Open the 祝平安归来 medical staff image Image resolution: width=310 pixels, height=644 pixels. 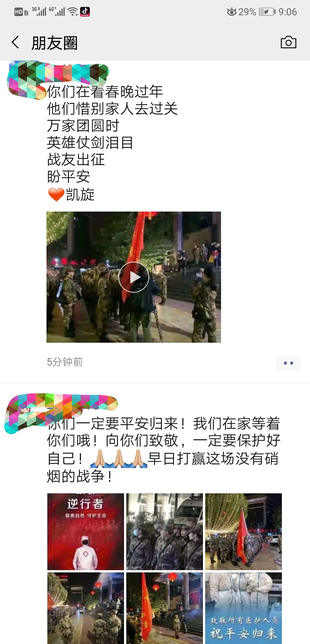tap(243, 608)
